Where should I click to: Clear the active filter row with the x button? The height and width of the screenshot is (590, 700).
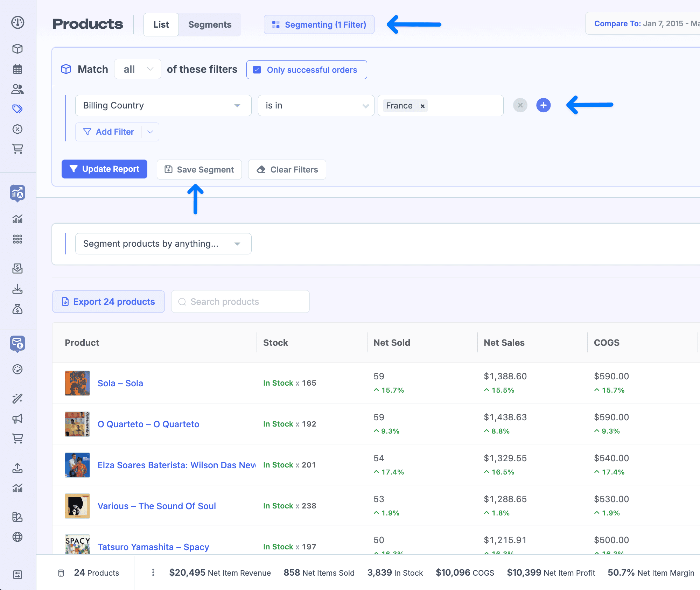click(520, 105)
